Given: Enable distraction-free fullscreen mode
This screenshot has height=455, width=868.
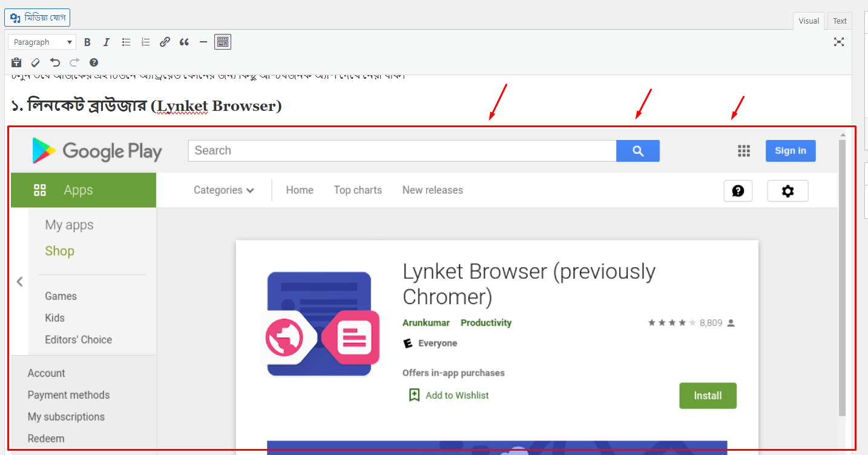Looking at the screenshot, I should point(839,42).
